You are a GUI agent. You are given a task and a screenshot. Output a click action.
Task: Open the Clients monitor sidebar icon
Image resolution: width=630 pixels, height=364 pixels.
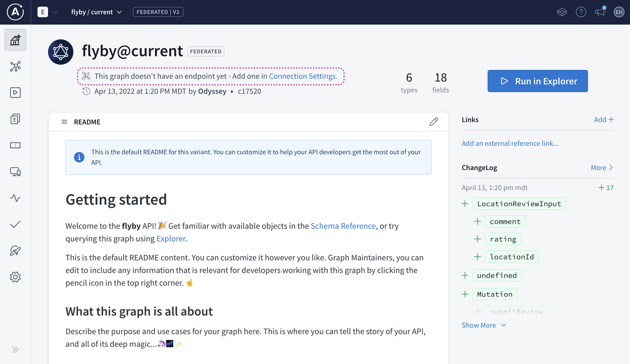click(x=15, y=172)
